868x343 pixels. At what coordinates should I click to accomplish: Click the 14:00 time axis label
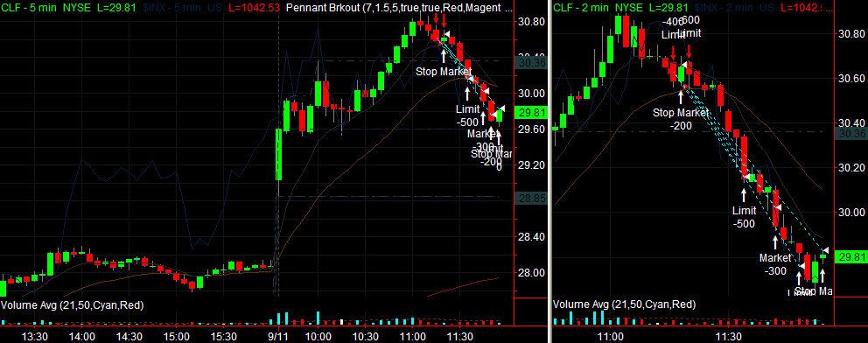pos(82,336)
